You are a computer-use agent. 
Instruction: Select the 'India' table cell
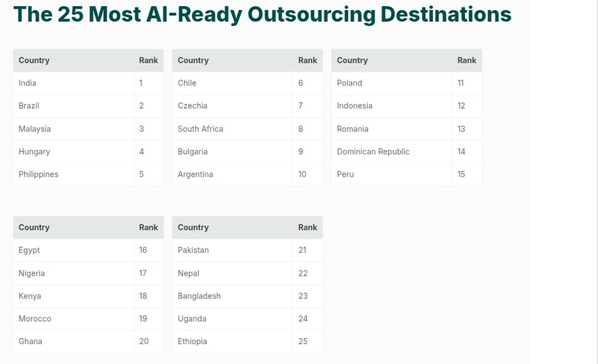pos(73,83)
